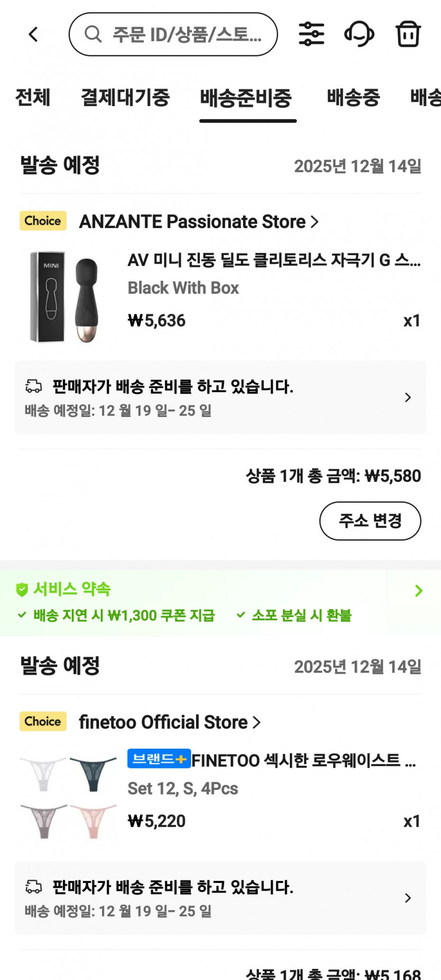Open customer service headset icon
Image resolution: width=441 pixels, height=980 pixels.
click(359, 34)
